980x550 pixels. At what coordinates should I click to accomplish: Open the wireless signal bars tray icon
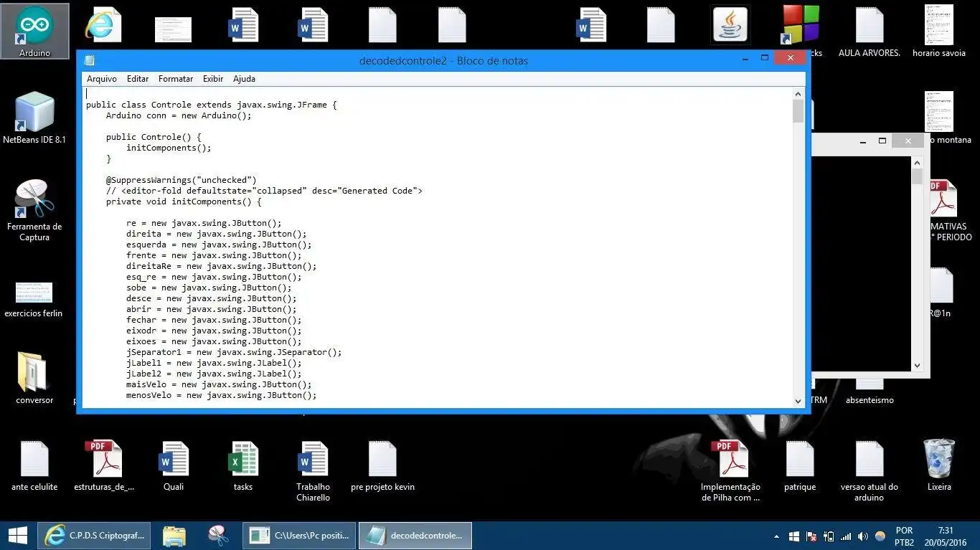846,536
